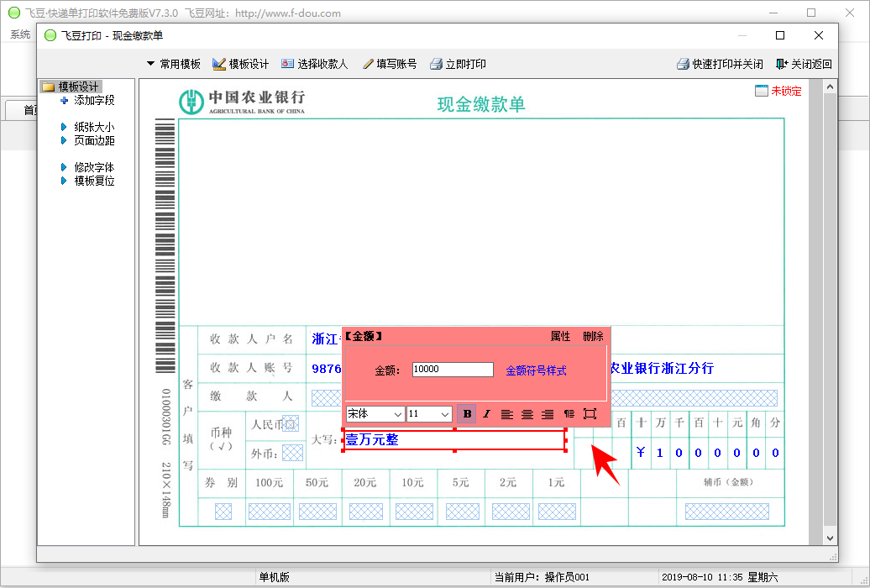The width and height of the screenshot is (870, 588).
Task: Click the 收款人户名 label
Action: point(251,339)
